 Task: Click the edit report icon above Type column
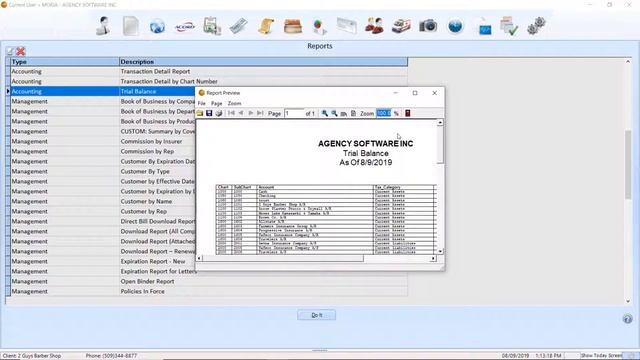(x=10, y=51)
